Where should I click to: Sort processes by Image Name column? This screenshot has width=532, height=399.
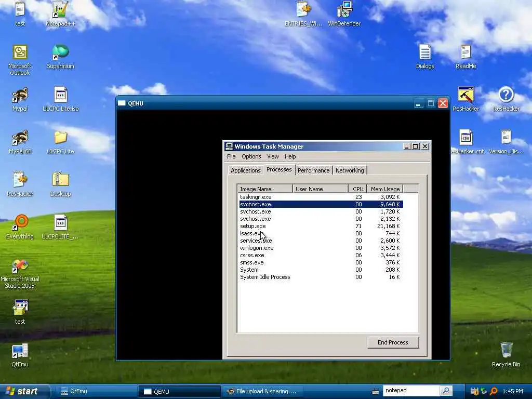265,189
